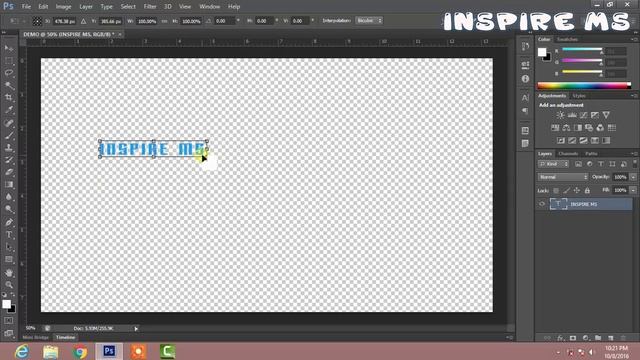Image resolution: width=640 pixels, height=360 pixels.
Task: Add Color Balance adjustment
Action: [x=567, y=128]
